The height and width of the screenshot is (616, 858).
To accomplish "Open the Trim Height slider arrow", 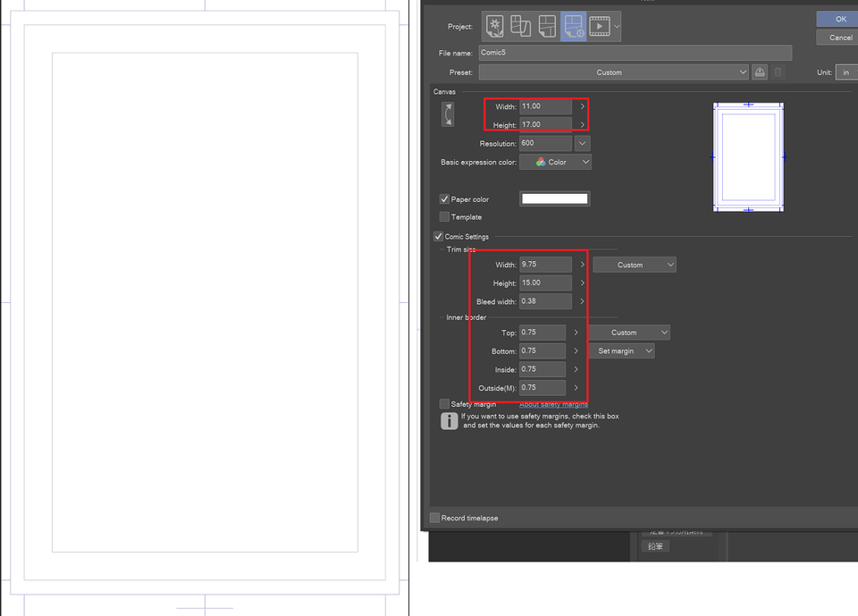I will pos(582,283).
